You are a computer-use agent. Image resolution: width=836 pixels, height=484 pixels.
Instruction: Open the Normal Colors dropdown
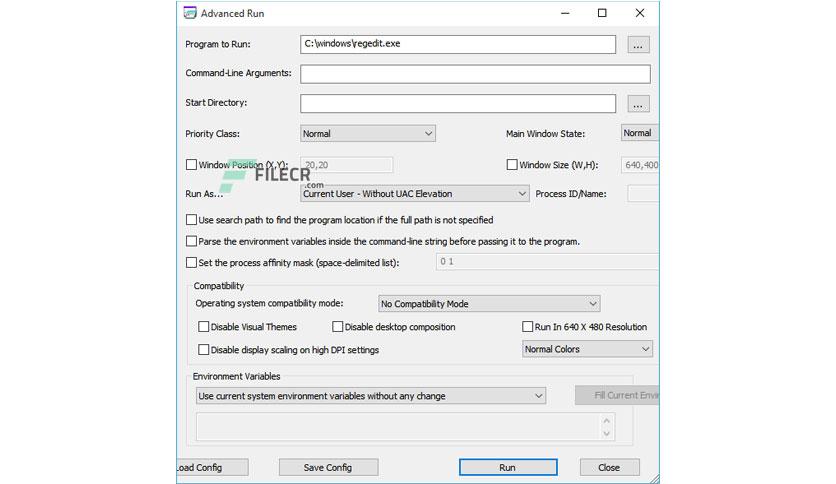pos(587,349)
